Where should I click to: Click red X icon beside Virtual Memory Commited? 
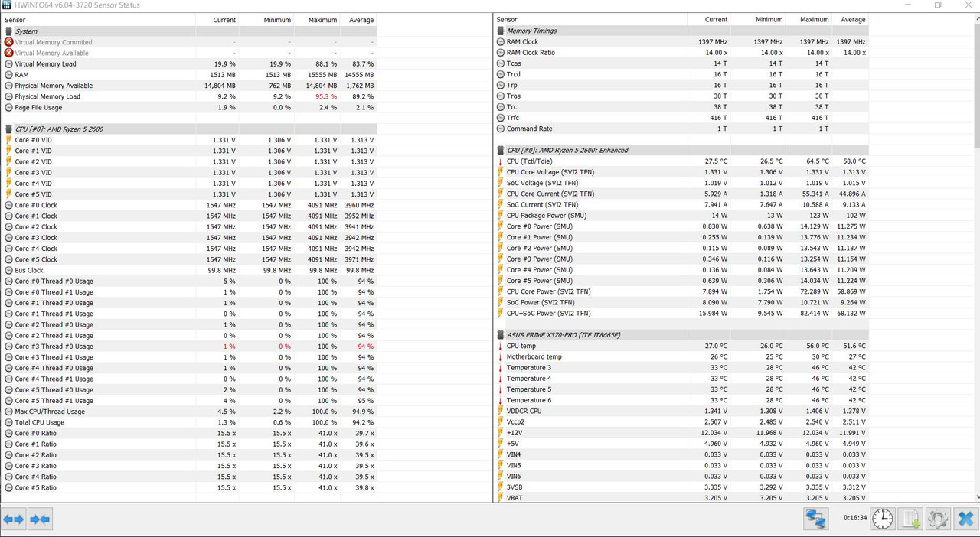pyautogui.click(x=8, y=42)
